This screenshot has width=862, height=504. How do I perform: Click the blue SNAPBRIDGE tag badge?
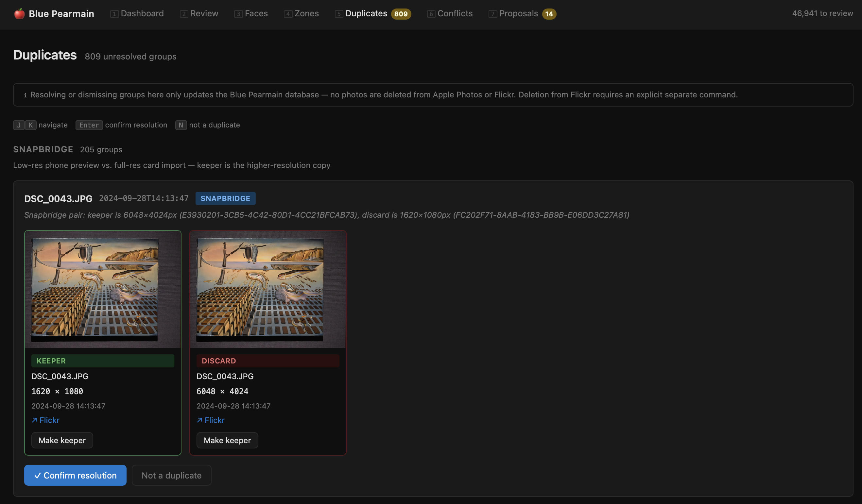[225, 198]
